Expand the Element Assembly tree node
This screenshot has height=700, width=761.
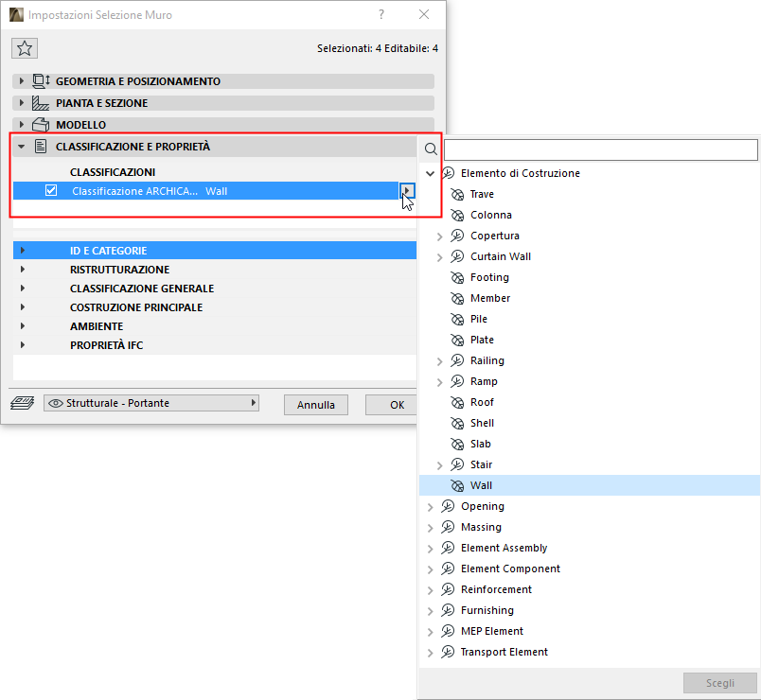430,549
